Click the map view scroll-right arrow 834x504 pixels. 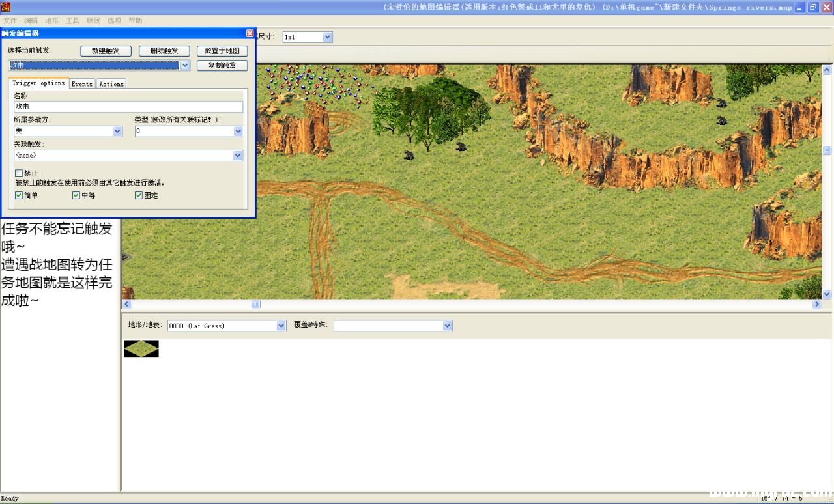(816, 304)
